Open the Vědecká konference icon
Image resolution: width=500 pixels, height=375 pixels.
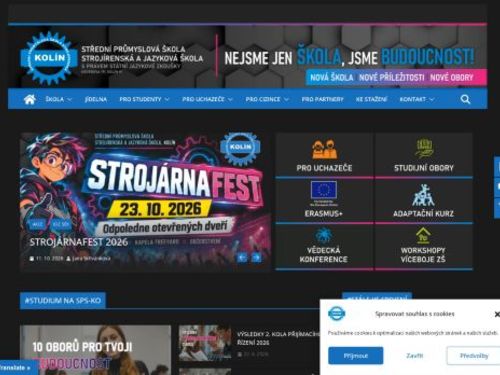323,235
